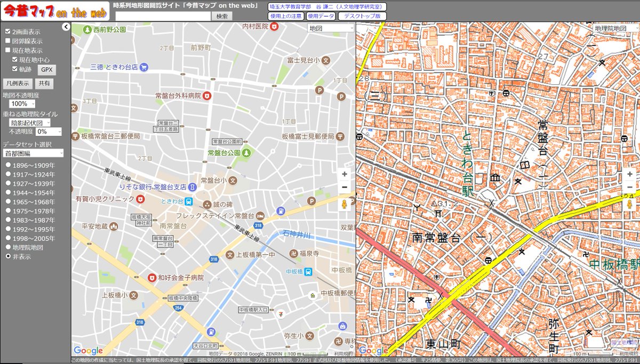Click the 常盤台外科病院 hospital marker icon
This screenshot has height=364, width=640.
pos(207,96)
